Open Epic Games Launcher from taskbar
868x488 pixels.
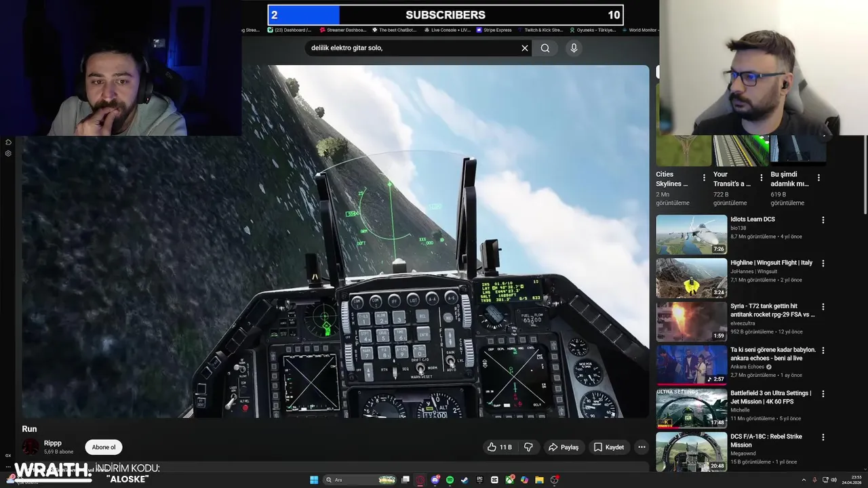pyautogui.click(x=479, y=480)
